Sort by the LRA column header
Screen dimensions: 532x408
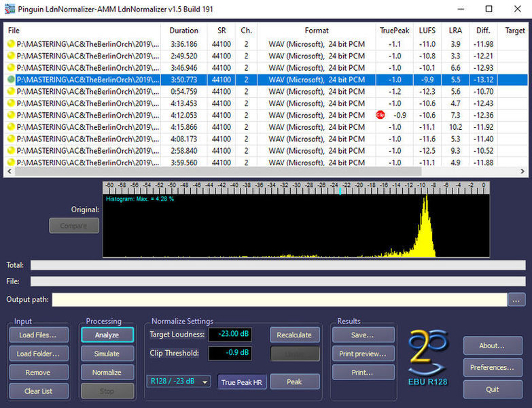click(x=455, y=31)
